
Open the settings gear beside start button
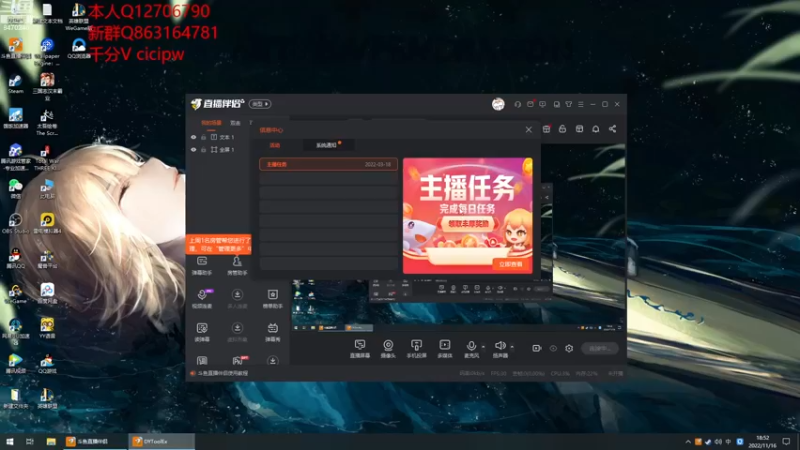pos(569,348)
